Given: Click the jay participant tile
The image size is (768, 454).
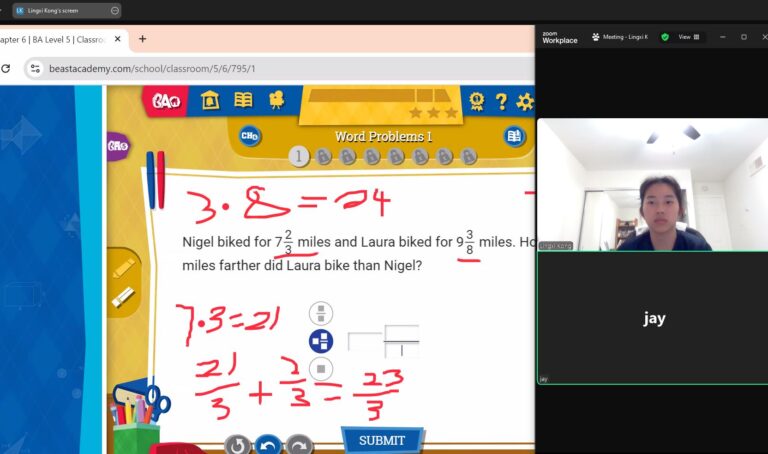Looking at the screenshot, I should click(652, 318).
